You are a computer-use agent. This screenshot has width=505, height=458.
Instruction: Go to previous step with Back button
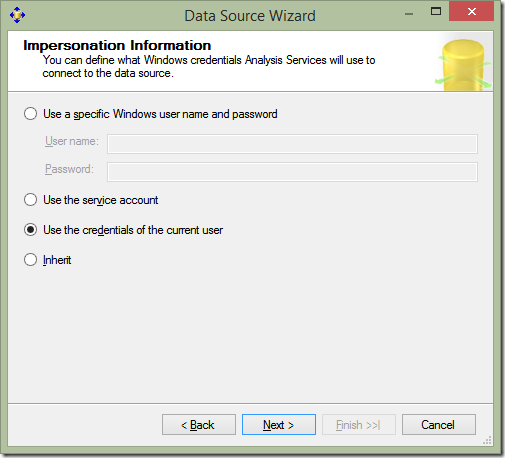[x=199, y=425]
